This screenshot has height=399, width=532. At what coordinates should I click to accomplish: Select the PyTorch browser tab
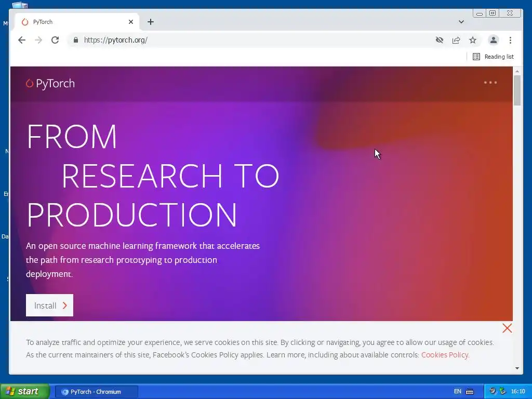click(77, 22)
